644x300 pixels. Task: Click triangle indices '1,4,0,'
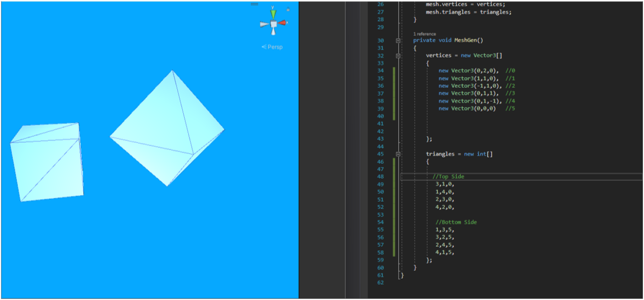445,191
